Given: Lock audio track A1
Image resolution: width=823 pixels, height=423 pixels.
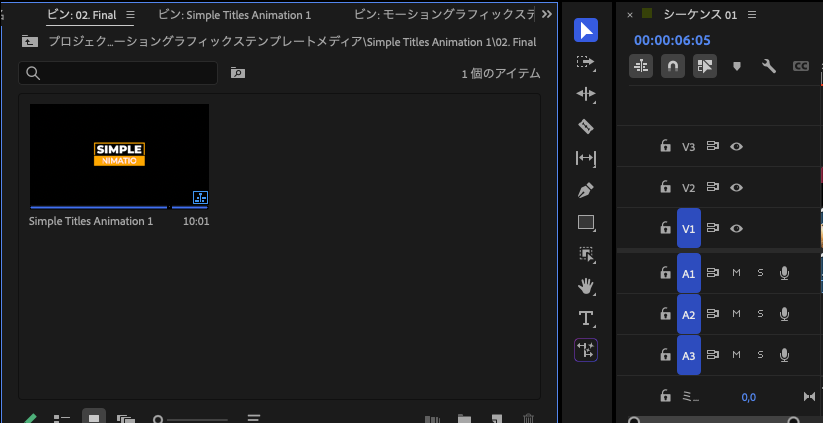Looking at the screenshot, I should [x=665, y=273].
